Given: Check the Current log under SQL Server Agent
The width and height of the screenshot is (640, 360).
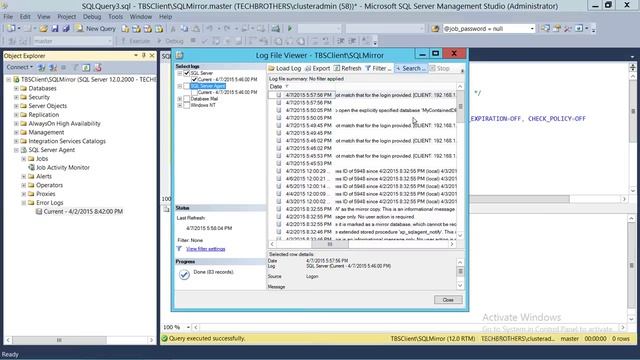Looking at the screenshot, I should pyautogui.click(x=194, y=93).
